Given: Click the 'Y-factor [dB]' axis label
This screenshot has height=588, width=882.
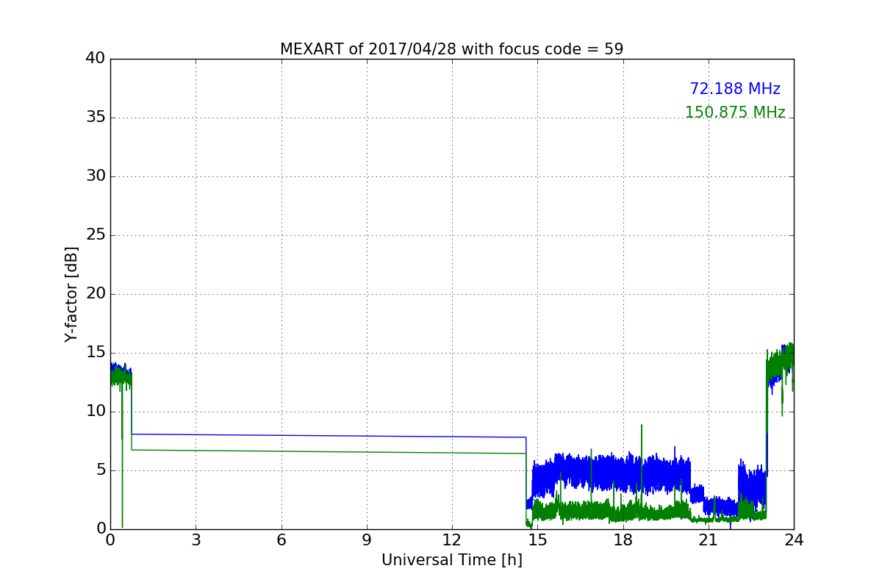Looking at the screenshot, I should (71, 294).
